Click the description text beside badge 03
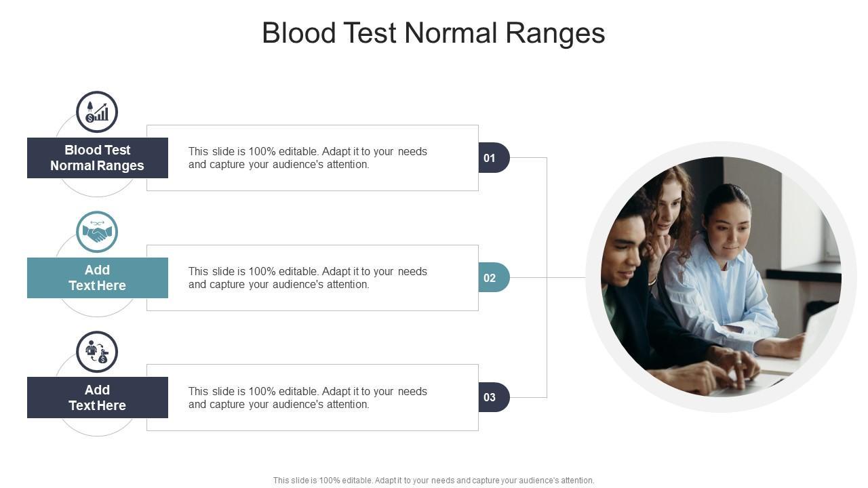The image size is (868, 488). (x=308, y=398)
